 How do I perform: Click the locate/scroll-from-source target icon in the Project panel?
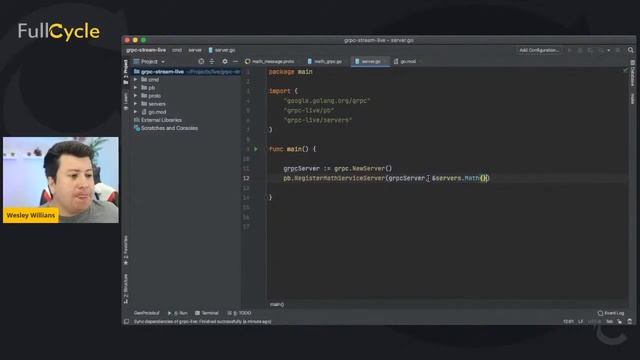coord(201,61)
